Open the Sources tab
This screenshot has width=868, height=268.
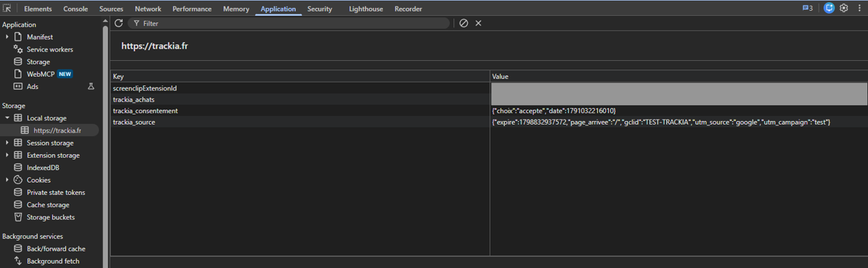click(x=111, y=9)
